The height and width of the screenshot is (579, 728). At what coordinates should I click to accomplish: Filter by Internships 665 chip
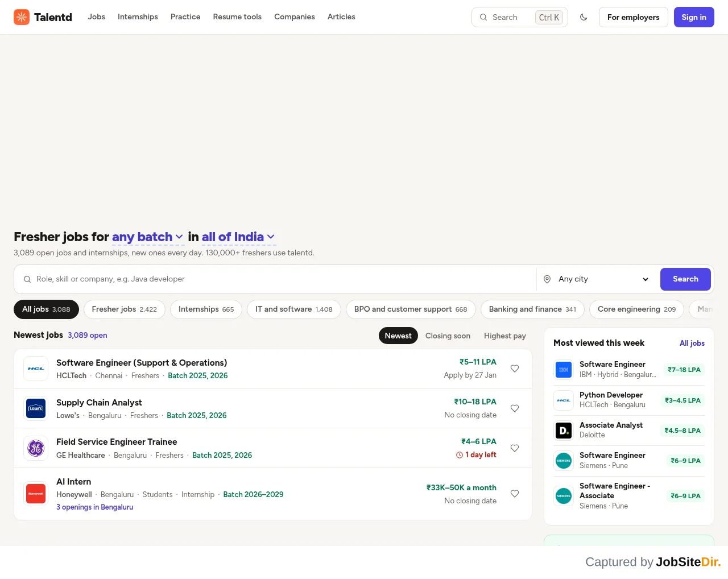pos(206,309)
